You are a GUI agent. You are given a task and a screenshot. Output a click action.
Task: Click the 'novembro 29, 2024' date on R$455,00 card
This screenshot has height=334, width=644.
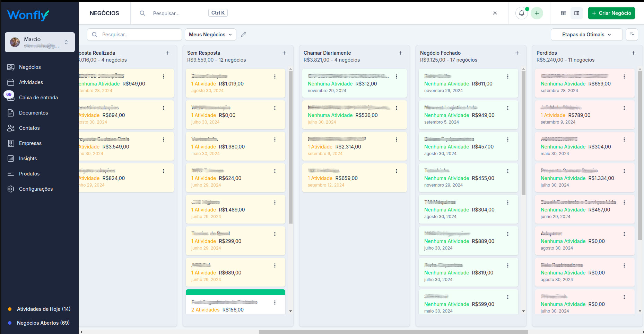pyautogui.click(x=443, y=185)
